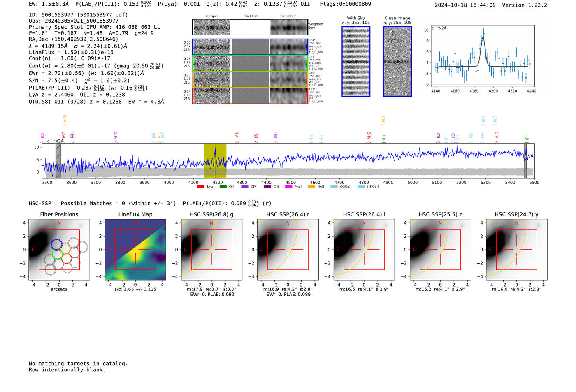The width and height of the screenshot is (576, 392).
Task: Open the HSC SSP(24.7) y image
Action: coord(516,249)
